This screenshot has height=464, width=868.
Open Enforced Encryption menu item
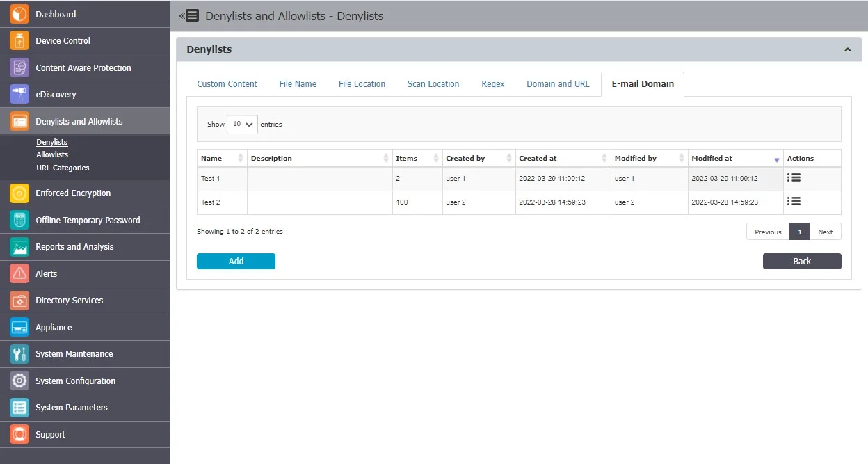pos(85,193)
